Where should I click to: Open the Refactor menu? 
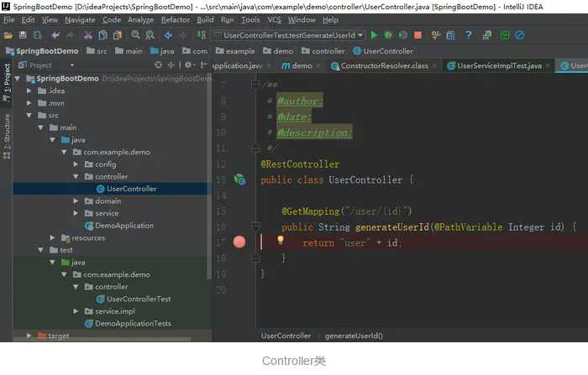coord(175,20)
